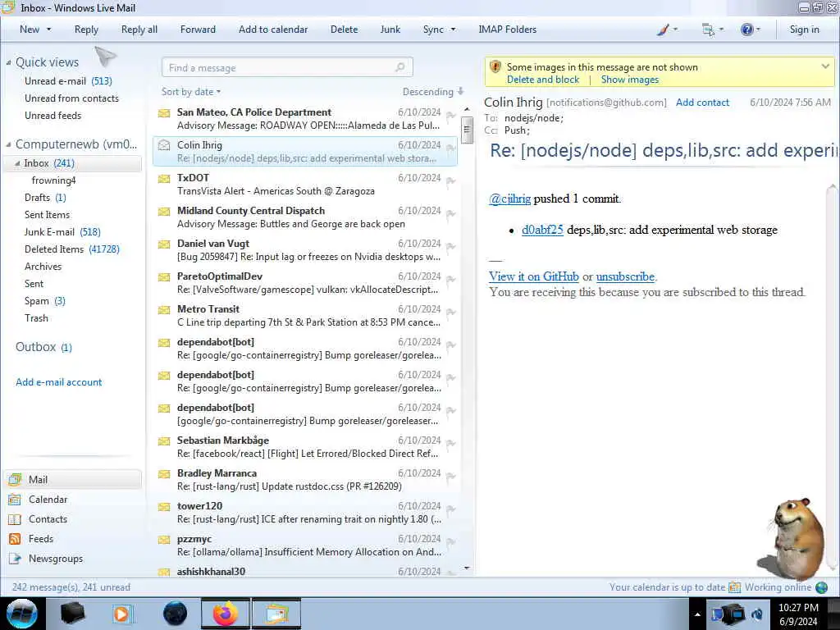
Task: Click the message list scroll down arrow
Action: pos(467,568)
